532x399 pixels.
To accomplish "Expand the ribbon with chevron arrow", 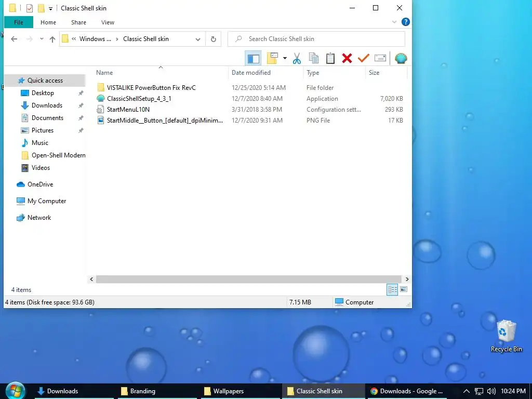I will coord(394,22).
